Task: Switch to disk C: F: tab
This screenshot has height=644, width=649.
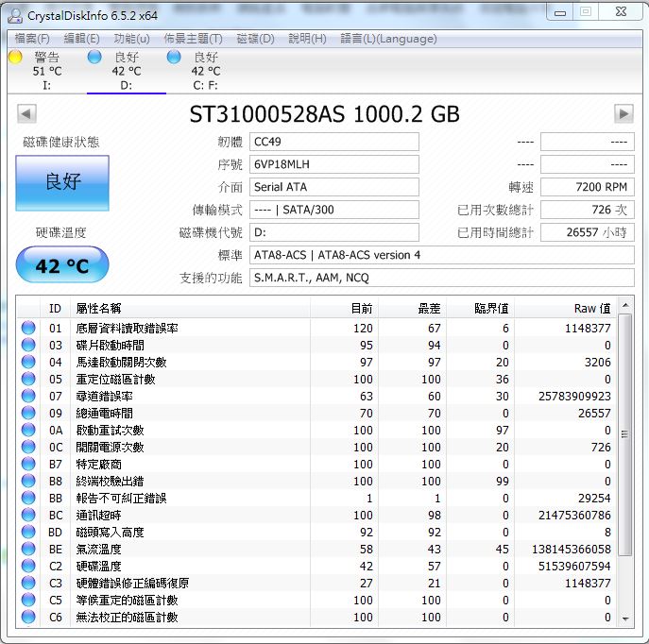Action: pyautogui.click(x=206, y=71)
